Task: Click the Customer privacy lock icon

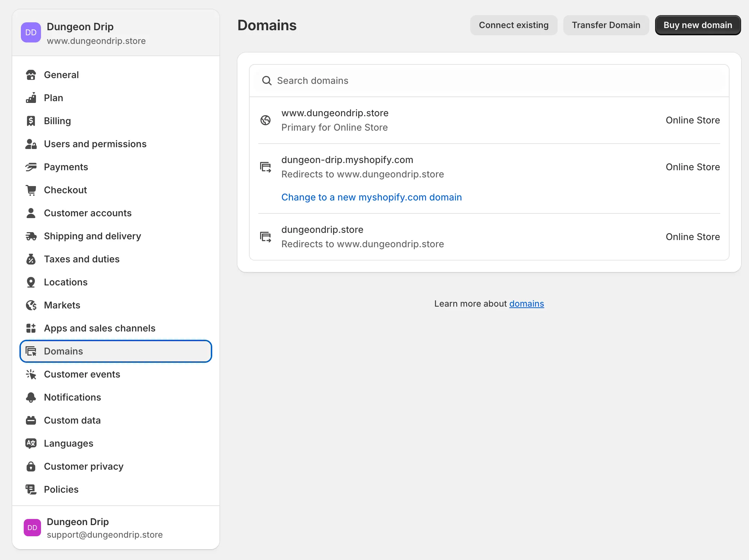Action: tap(31, 466)
